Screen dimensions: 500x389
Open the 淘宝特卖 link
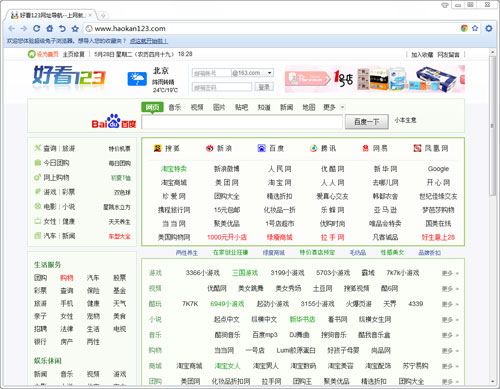[x=174, y=169]
